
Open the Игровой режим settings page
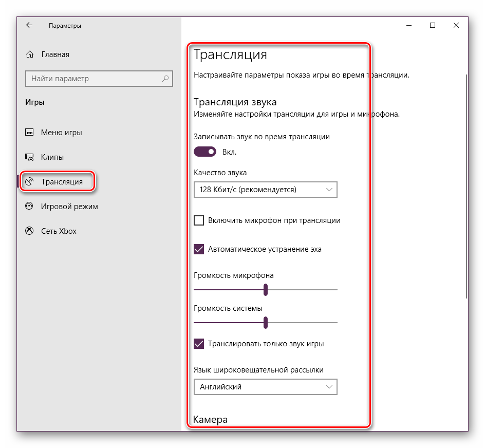tap(69, 207)
